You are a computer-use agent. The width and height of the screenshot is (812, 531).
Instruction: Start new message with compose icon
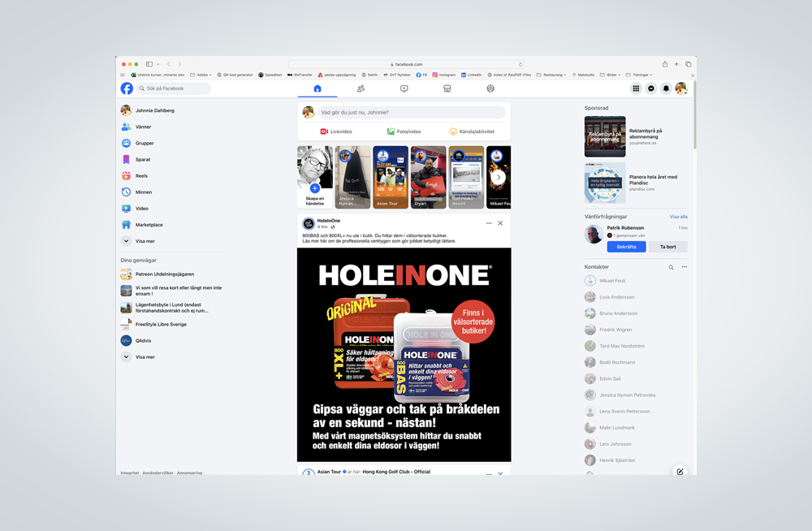pyautogui.click(x=680, y=472)
